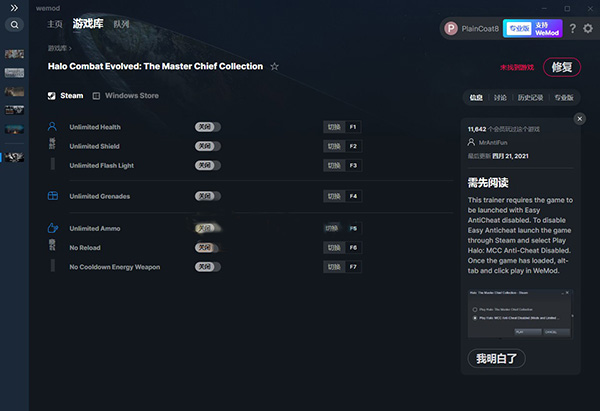The width and height of the screenshot is (600, 411).
Task: Toggle Unlimited Ammo switch
Action: [208, 228]
